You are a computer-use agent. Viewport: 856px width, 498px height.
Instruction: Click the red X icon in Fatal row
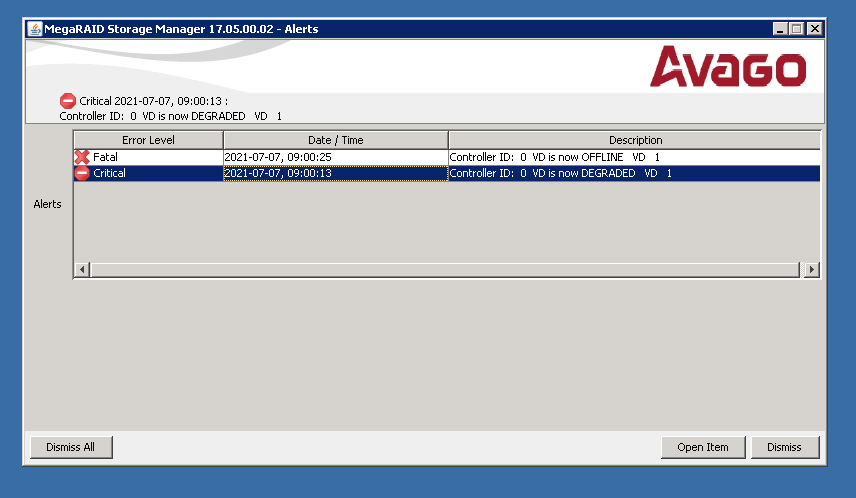click(x=82, y=157)
